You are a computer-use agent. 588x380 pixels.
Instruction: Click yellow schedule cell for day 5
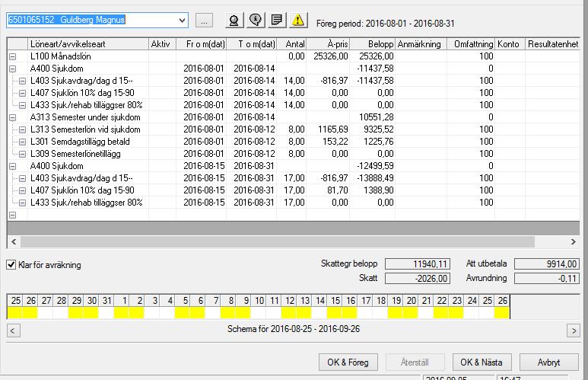[x=183, y=313]
